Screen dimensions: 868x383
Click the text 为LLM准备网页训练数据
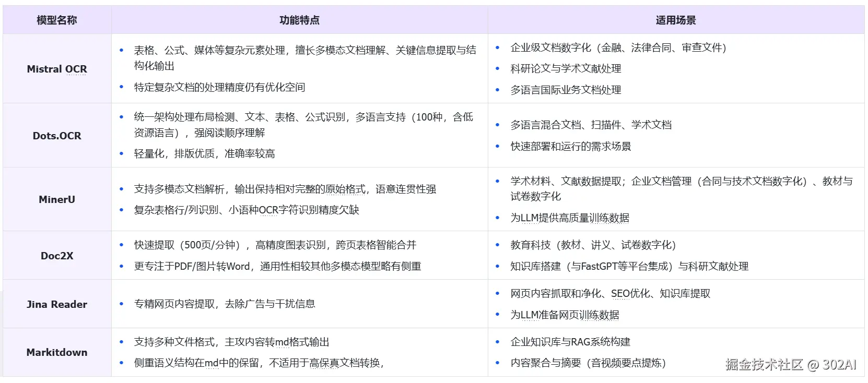[x=565, y=315]
